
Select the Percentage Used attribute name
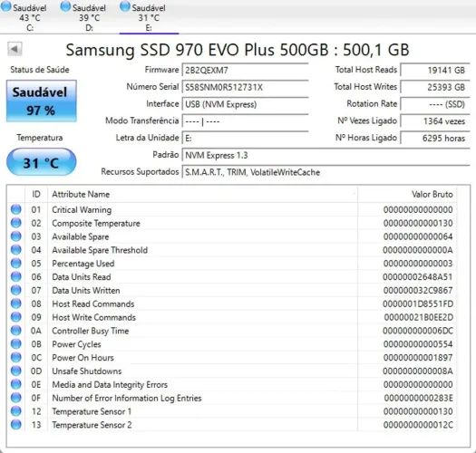pos(83,264)
